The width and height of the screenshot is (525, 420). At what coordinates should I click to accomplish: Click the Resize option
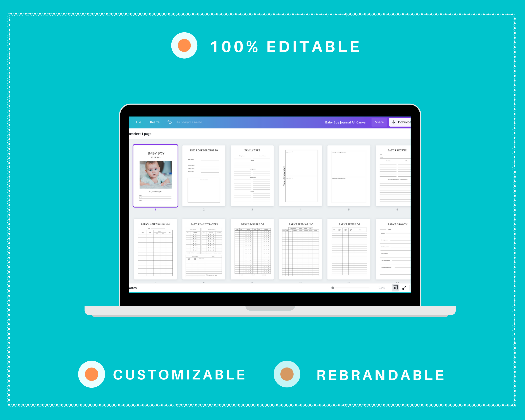[154, 122]
